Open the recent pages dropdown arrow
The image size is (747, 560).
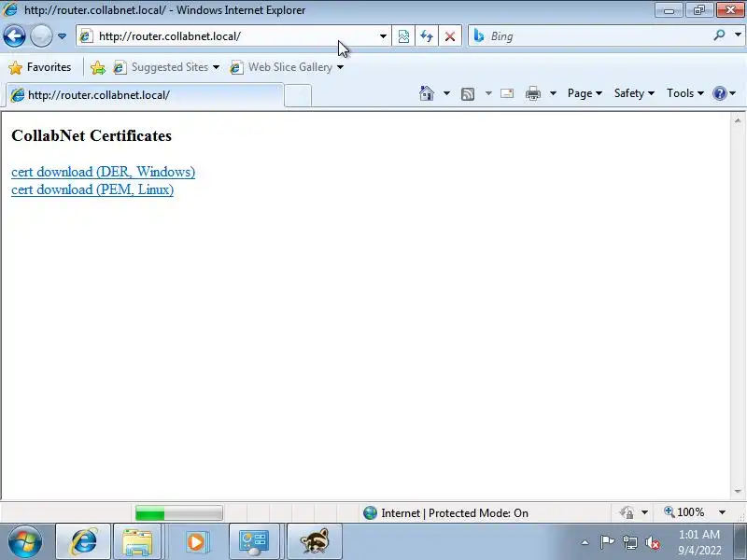[62, 36]
